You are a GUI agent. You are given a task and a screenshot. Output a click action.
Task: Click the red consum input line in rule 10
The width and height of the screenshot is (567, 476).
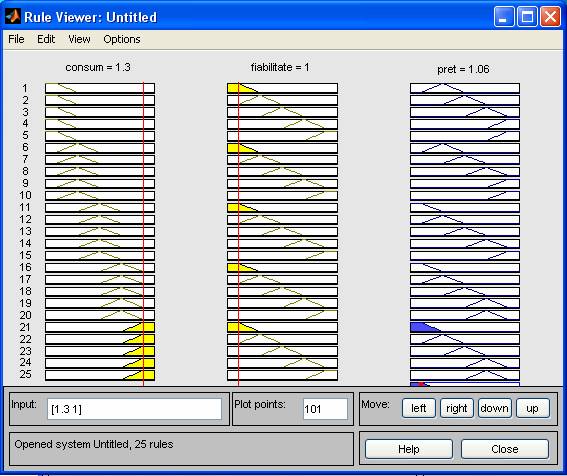click(x=144, y=196)
